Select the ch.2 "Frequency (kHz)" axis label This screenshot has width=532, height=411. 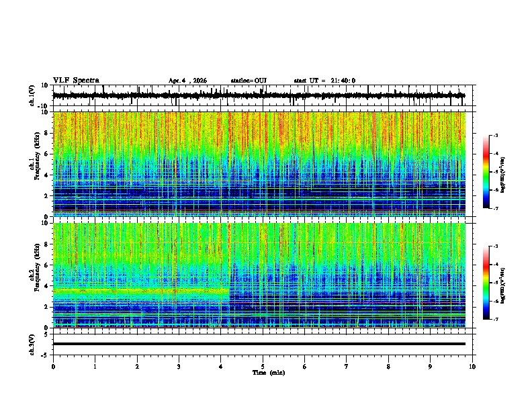tap(37, 267)
